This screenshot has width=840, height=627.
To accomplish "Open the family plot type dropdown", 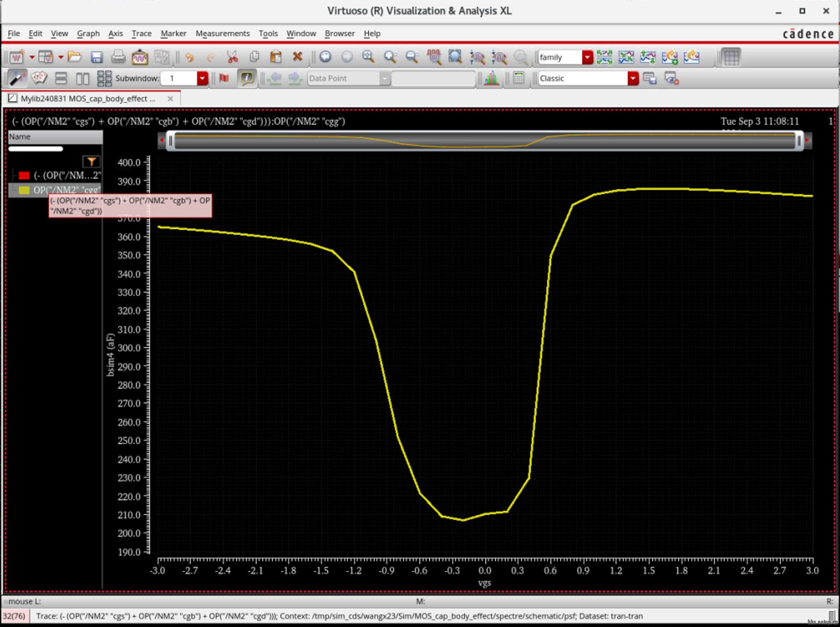I will [x=587, y=57].
